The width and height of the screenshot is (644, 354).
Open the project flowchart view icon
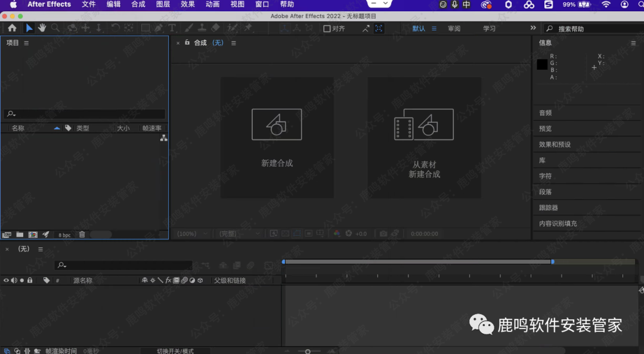163,138
